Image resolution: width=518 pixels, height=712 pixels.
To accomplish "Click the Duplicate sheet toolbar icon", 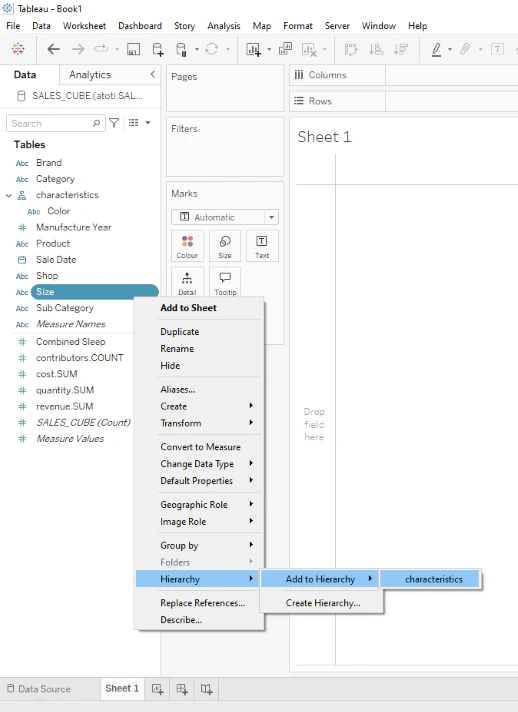I will tap(285, 49).
